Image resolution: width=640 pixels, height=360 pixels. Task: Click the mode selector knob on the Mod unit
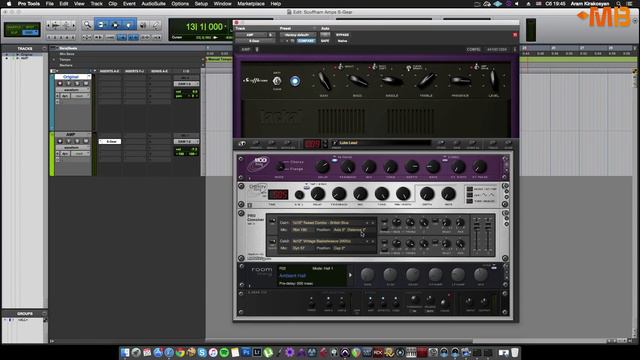tap(280, 167)
